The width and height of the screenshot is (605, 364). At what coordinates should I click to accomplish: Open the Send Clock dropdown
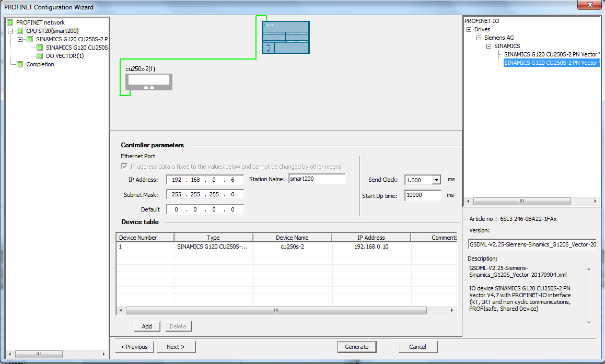[x=436, y=180]
